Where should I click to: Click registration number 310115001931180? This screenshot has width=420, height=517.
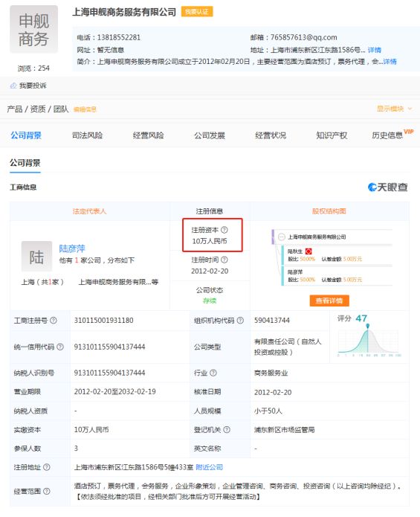104,320
